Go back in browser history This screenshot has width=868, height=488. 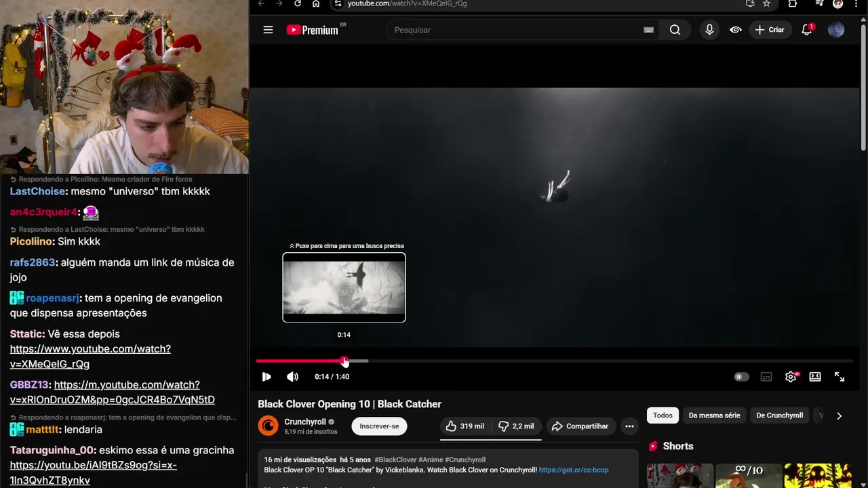pos(261,3)
